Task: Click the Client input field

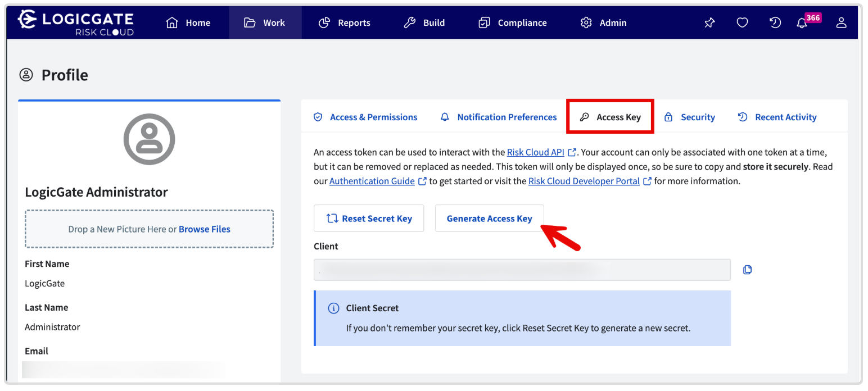Action: tap(522, 270)
